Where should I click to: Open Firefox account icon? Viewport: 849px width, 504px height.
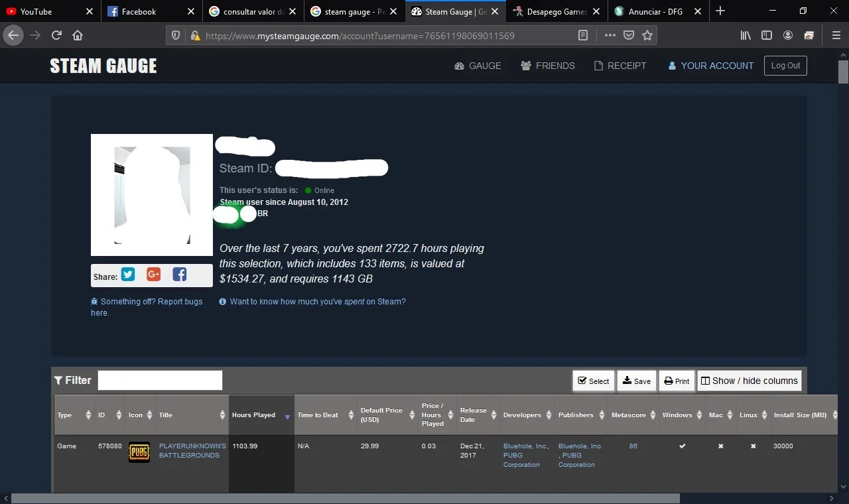coord(788,35)
